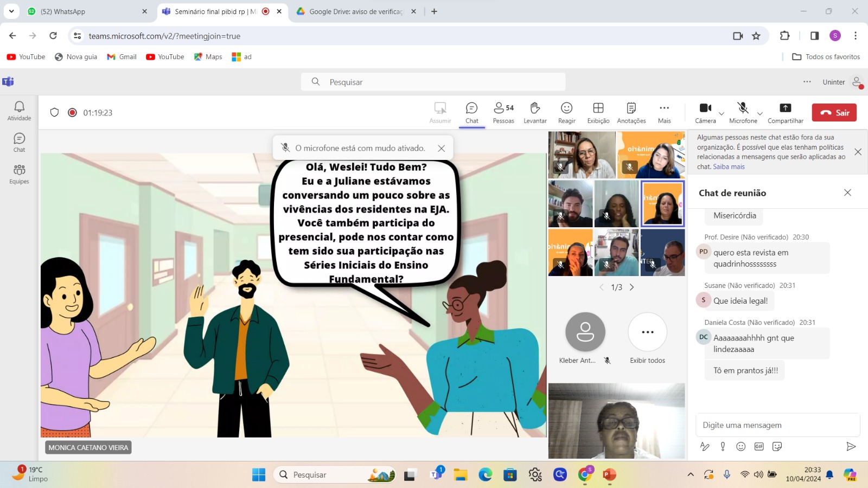Open Equipes in left sidebar
Screen dimensions: 868x488
pos(19,174)
